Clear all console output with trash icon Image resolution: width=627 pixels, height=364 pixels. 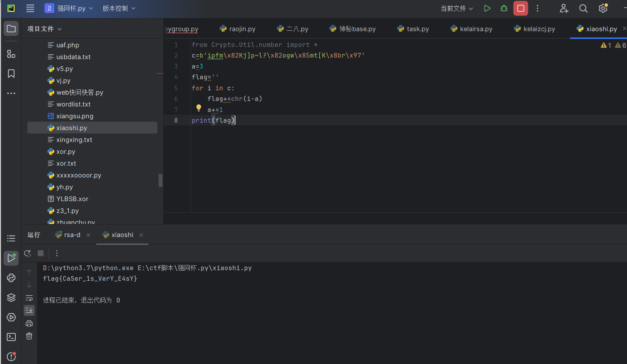tap(29, 336)
